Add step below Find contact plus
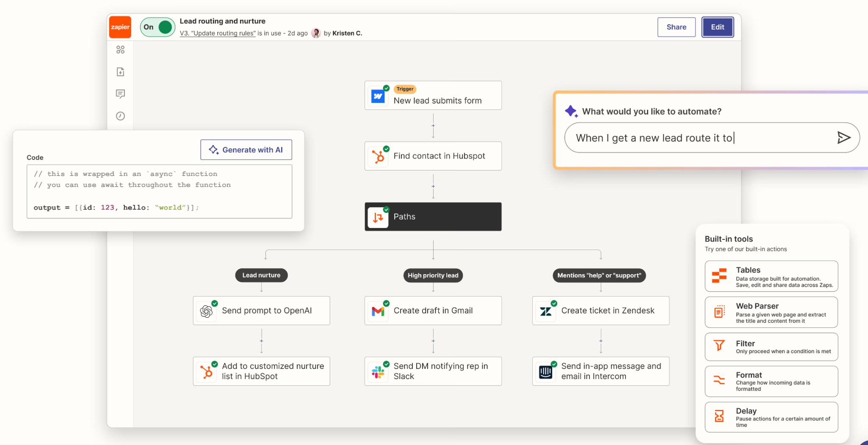Viewport: 868px width, 445px height. pos(433,186)
